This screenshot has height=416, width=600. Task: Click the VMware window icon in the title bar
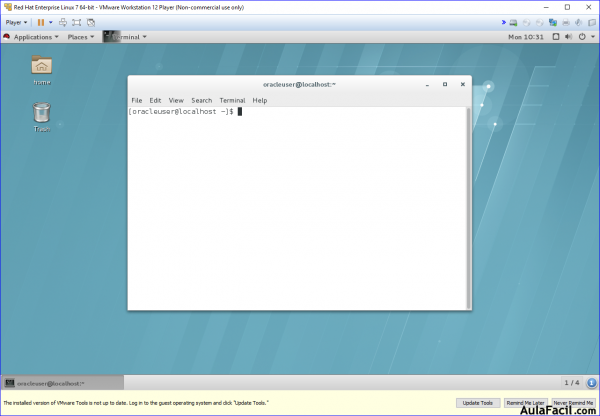coord(8,7)
